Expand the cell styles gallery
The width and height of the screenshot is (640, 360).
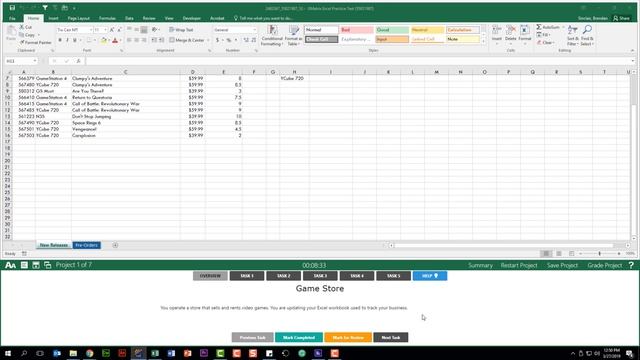484,42
